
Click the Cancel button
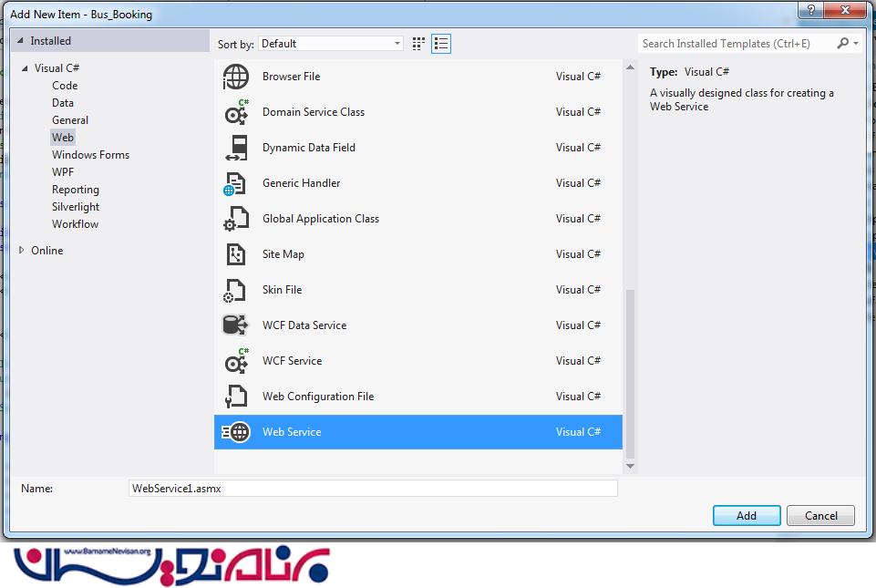click(x=820, y=516)
